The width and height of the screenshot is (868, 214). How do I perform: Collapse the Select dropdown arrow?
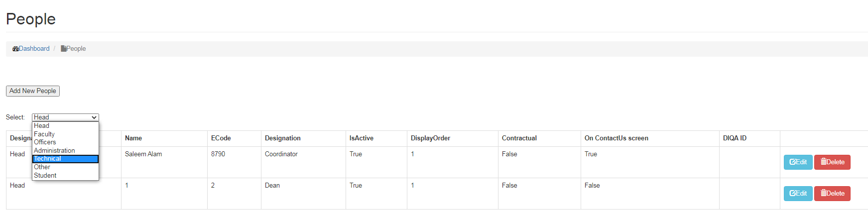pos(94,117)
